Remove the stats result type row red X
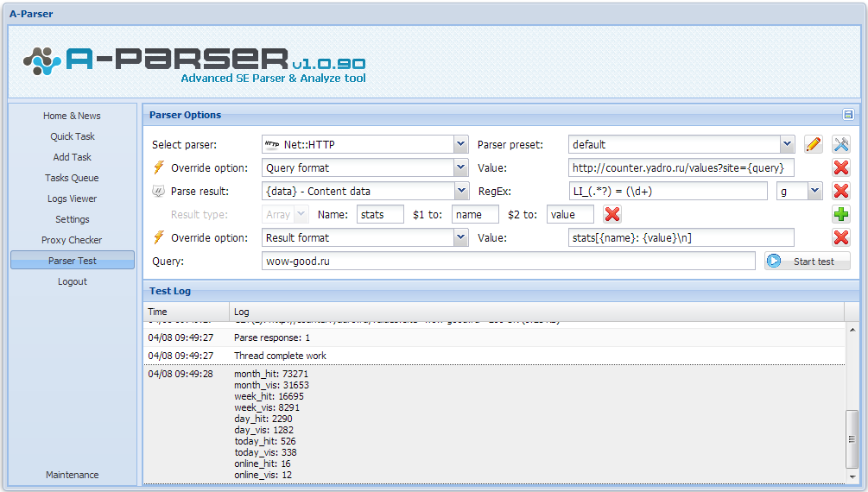The height and width of the screenshot is (492, 868). 612,214
